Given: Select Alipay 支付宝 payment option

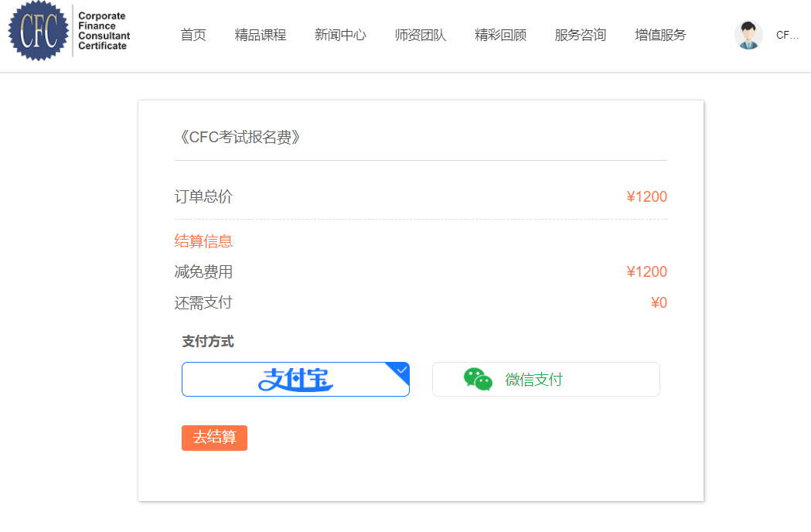Looking at the screenshot, I should (295, 380).
